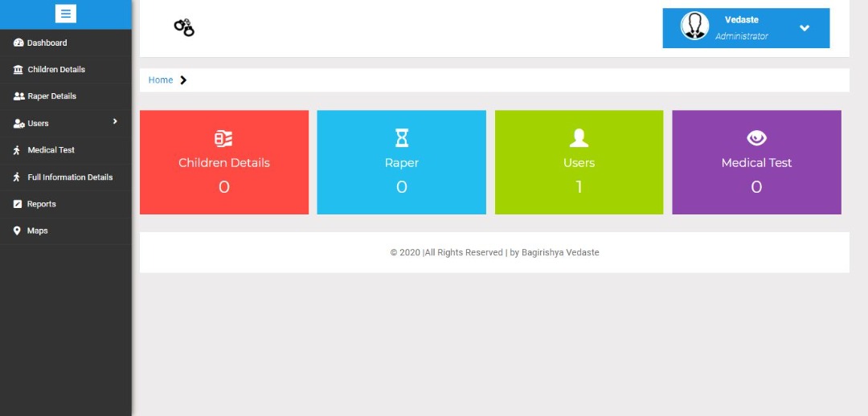Viewport: 868px width, 416px height.
Task: Click the count 0 on the Medical Test card
Action: [x=757, y=187]
